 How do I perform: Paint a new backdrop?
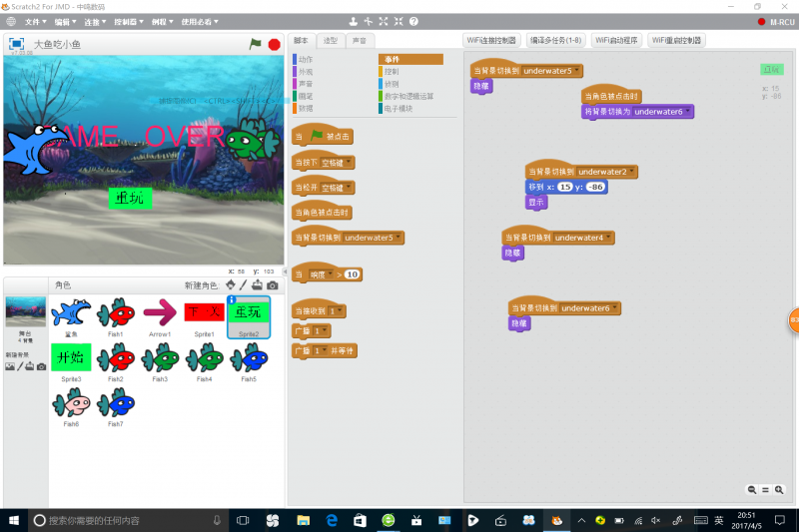pos(20,366)
